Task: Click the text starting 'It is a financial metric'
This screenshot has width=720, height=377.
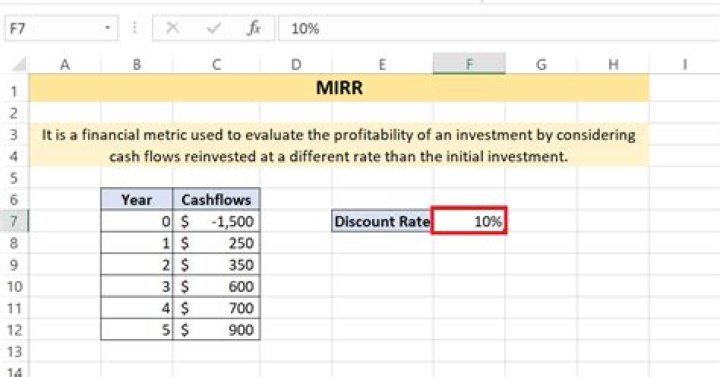Action: (339, 135)
